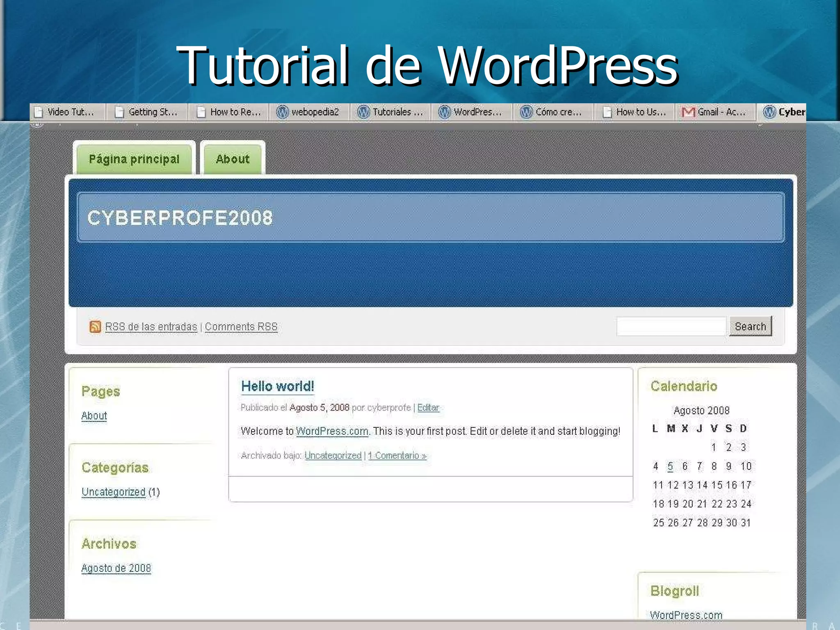
Task: Click WordPress icon on Cómo cre tab
Action: click(526, 112)
